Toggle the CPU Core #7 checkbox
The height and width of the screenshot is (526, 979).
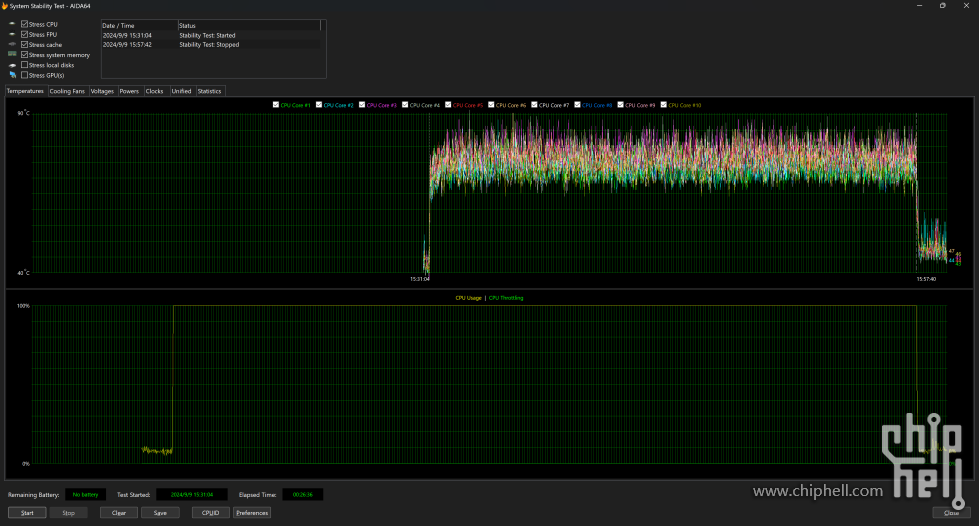(x=534, y=105)
